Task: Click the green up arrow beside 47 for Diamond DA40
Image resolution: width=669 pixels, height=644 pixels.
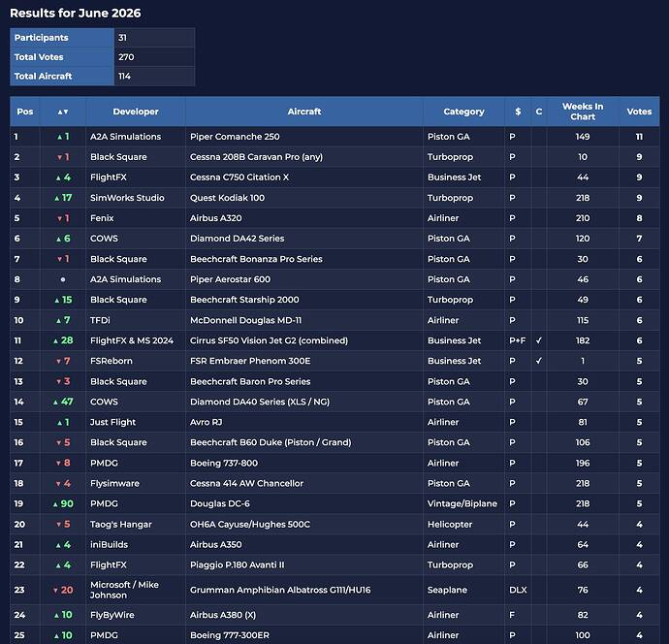Action: tap(55, 402)
